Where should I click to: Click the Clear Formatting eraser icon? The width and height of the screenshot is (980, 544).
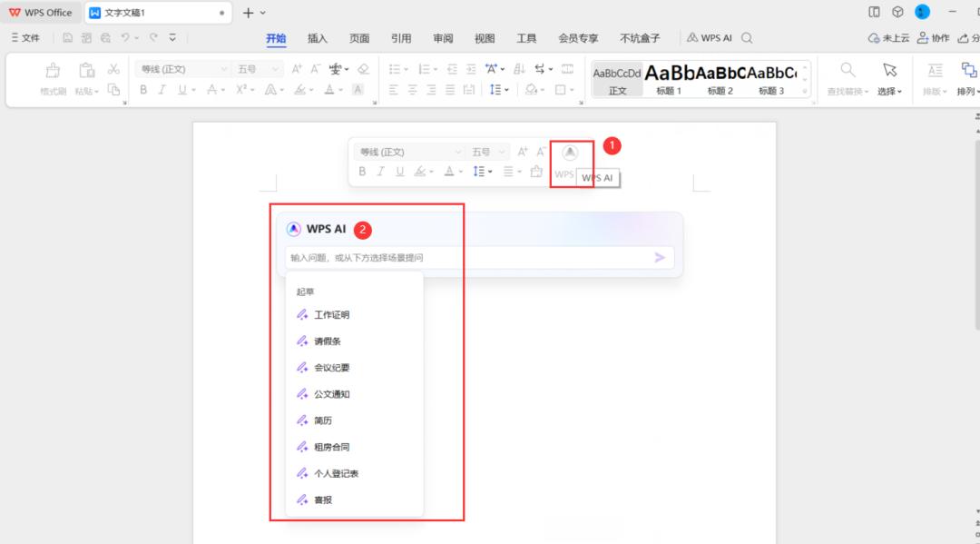click(364, 69)
